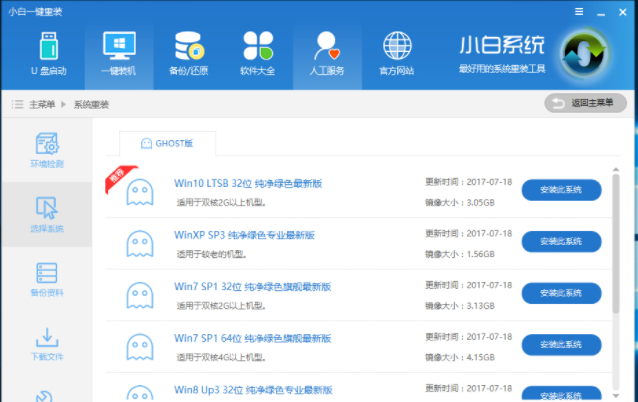Go to 下载文件 download step
Image resolution: width=638 pixels, height=402 pixels.
(46, 344)
